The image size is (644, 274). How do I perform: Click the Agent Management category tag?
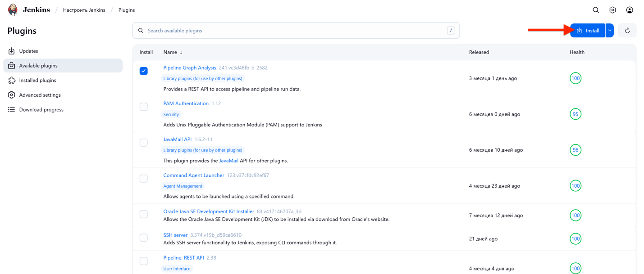[183, 186]
